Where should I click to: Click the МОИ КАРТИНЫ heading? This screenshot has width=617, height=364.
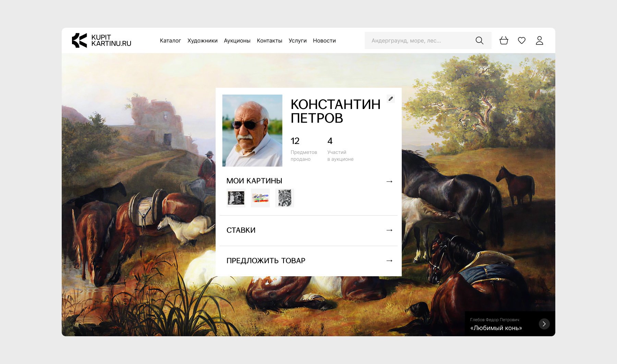click(x=254, y=181)
